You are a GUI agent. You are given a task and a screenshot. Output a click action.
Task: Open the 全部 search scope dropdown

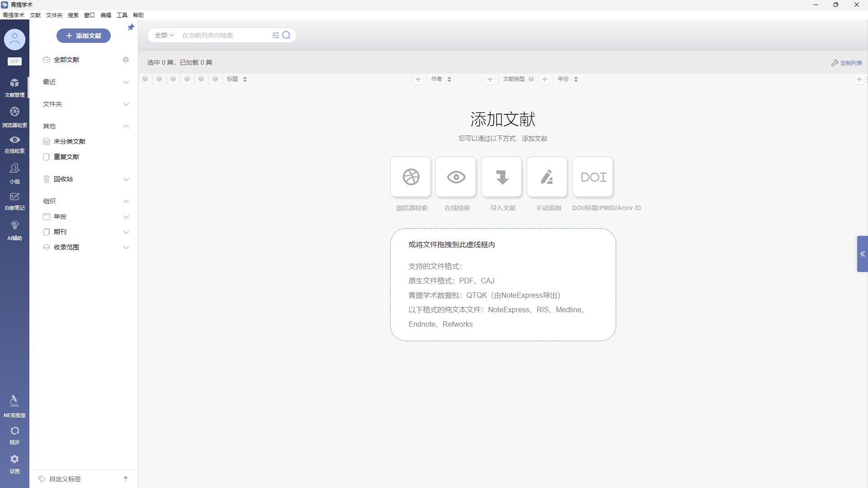pos(164,35)
